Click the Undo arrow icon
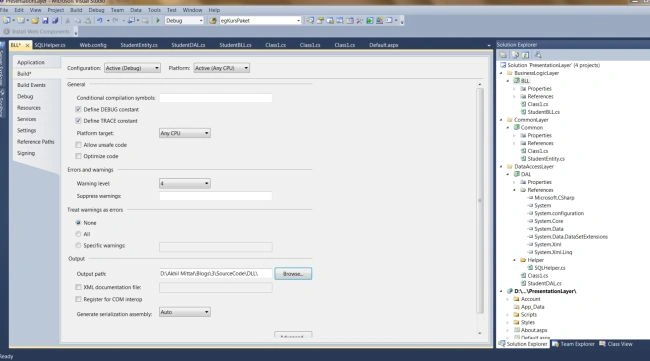 [99, 20]
